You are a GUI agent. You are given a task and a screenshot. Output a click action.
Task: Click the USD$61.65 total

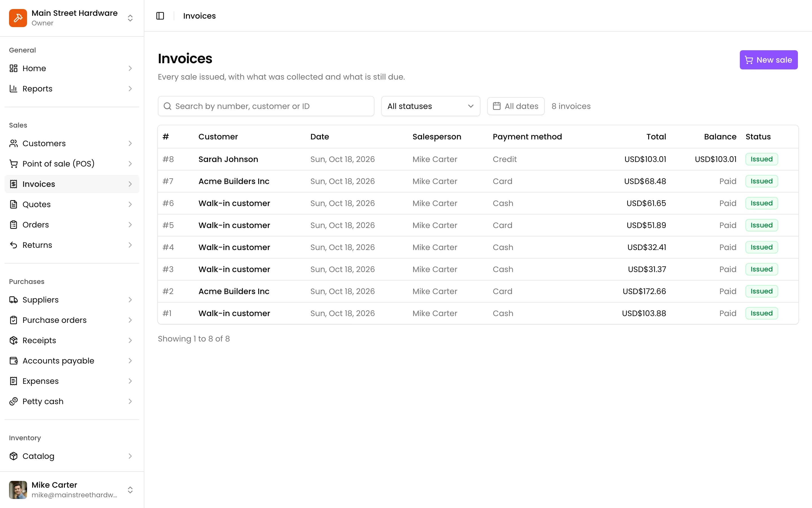[646, 203]
